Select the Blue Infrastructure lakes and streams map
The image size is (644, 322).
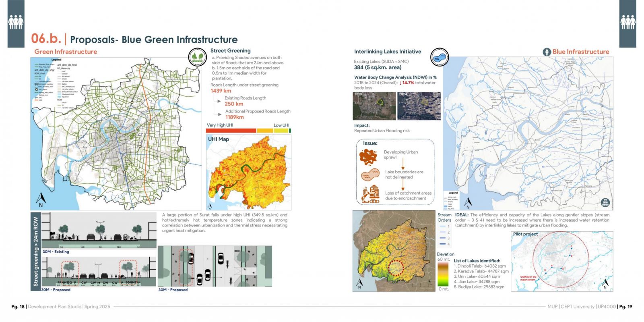click(528, 133)
